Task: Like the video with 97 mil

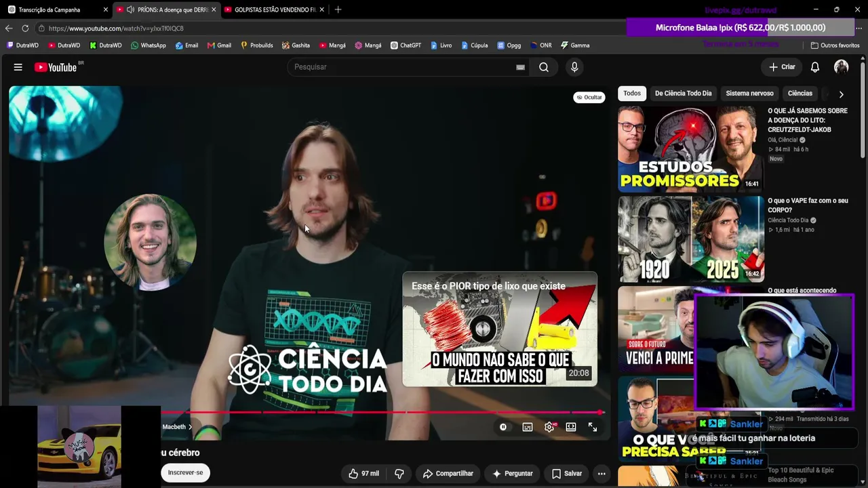Action: 364,474
